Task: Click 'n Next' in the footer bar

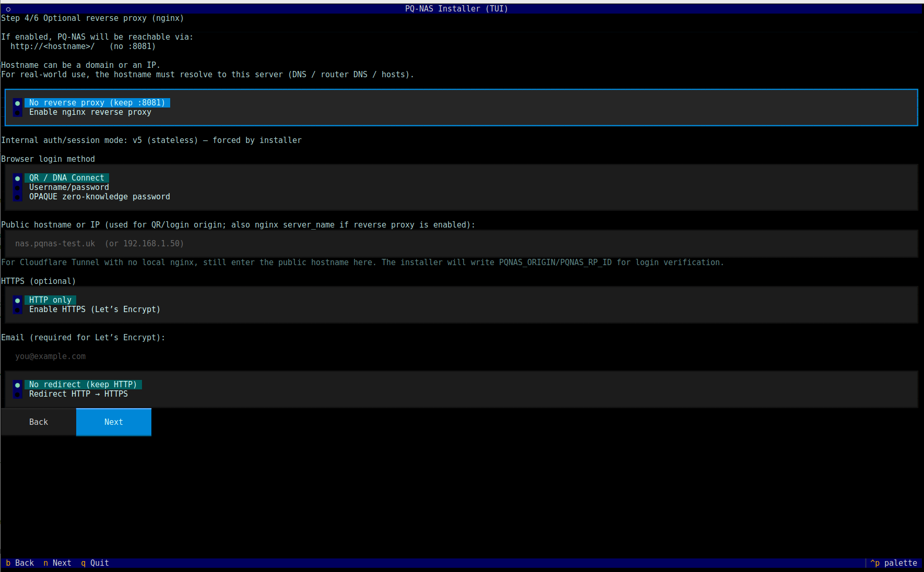Action: 57,563
